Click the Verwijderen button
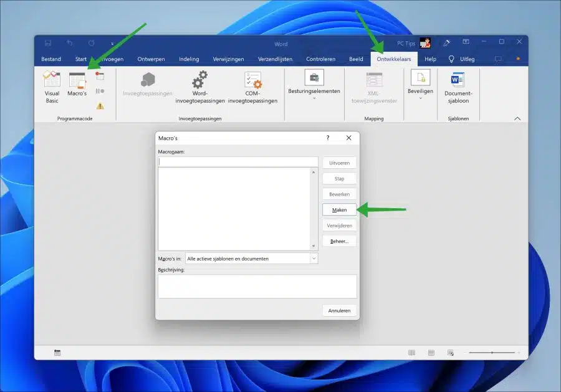Image resolution: width=561 pixels, height=392 pixels. (x=339, y=226)
